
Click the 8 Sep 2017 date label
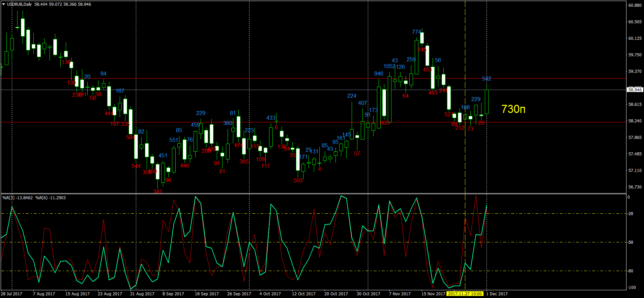173,294
